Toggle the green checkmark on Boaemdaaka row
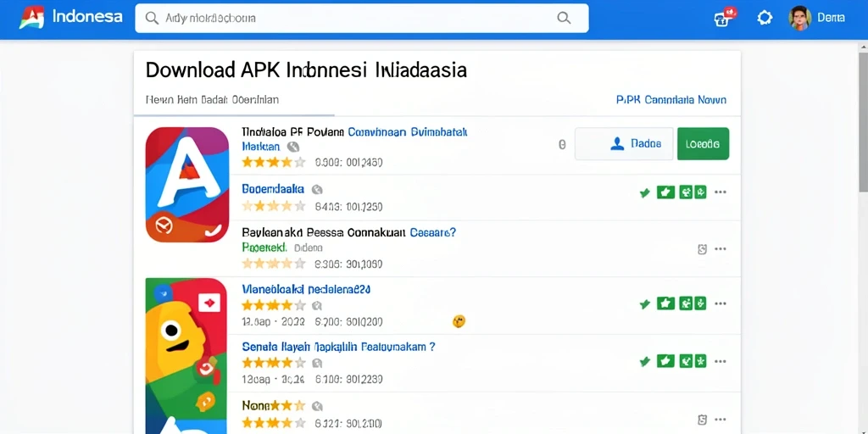This screenshot has width=868, height=434. tap(644, 192)
